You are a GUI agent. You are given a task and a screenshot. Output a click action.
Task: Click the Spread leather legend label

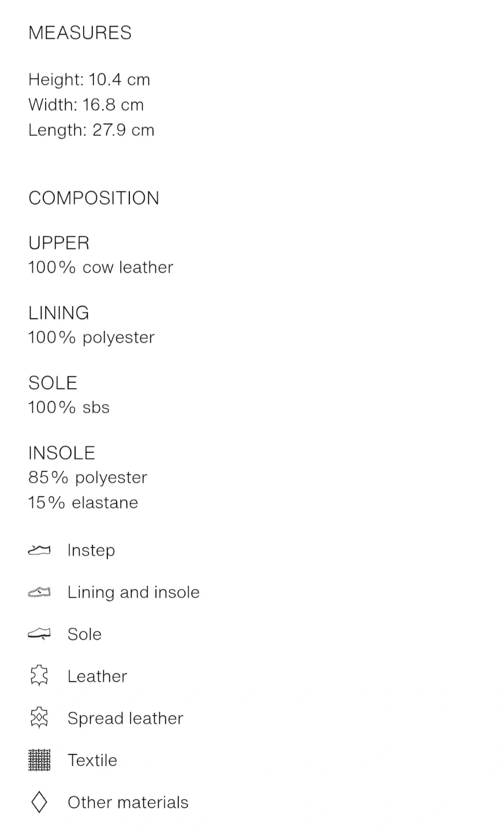tap(125, 718)
